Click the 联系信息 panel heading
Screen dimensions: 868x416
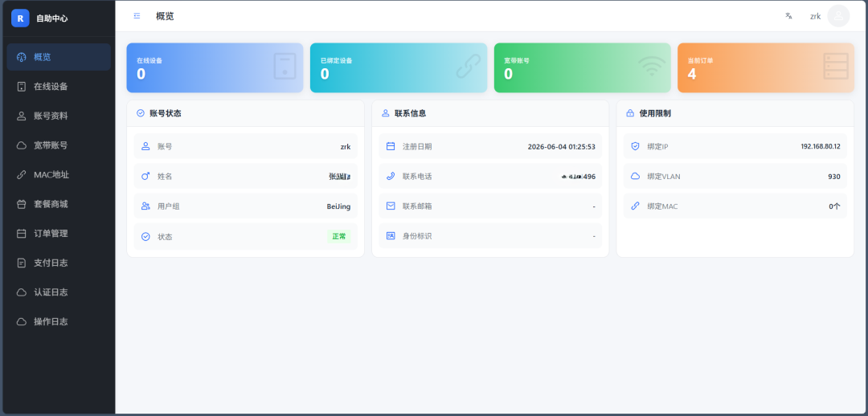click(410, 113)
